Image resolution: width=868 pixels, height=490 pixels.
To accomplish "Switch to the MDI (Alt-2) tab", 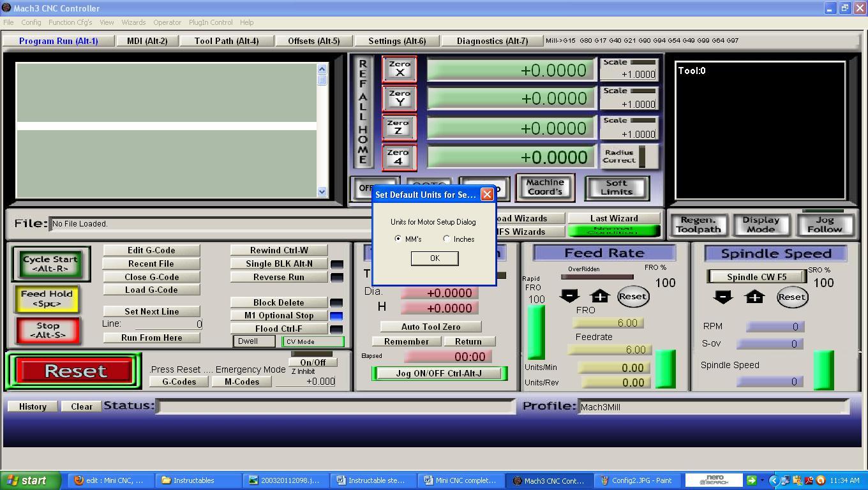I will [x=147, y=41].
